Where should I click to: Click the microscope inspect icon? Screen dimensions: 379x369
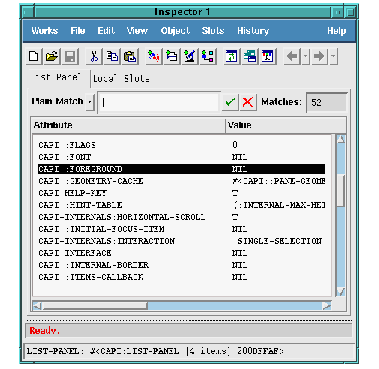(x=190, y=56)
